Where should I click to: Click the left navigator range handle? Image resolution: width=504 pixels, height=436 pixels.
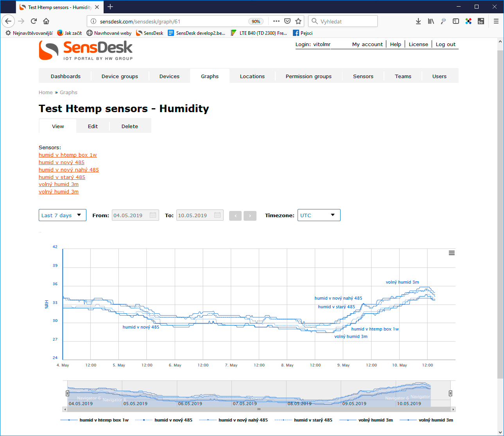point(67,393)
